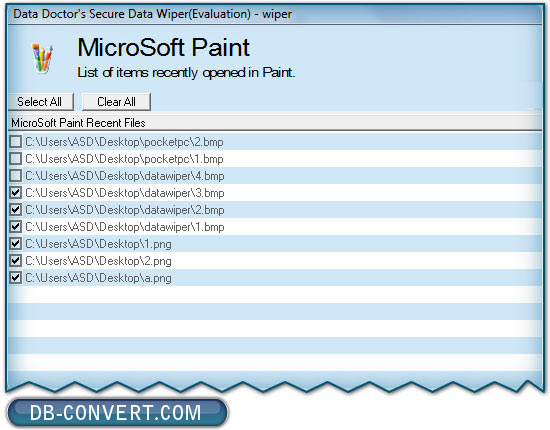Screen dimensions: 550x430
Task: Select the path text C:\Users\ASD\Desktop\datawiper\1.bmp
Action: pyautogui.click(x=125, y=227)
